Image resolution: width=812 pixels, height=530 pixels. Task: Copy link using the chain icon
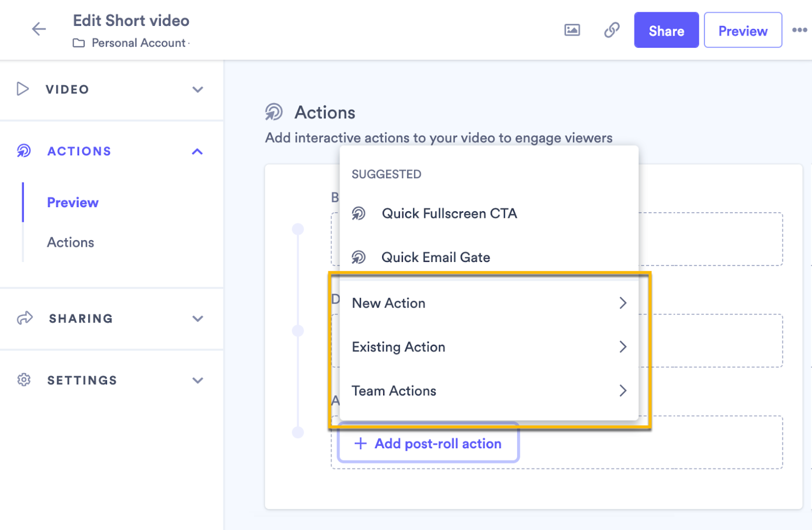click(612, 30)
